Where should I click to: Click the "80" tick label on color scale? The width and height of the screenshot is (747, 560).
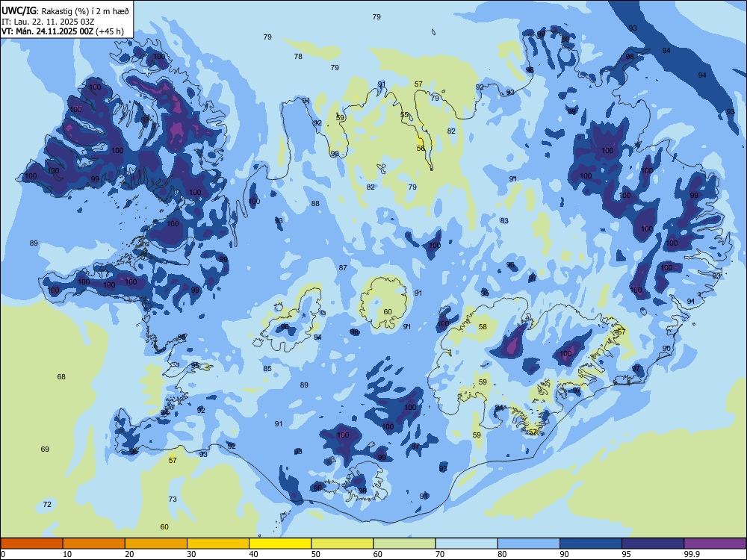point(502,554)
